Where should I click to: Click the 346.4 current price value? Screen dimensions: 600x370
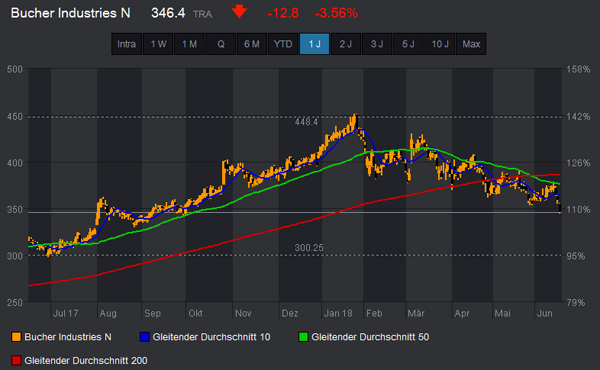[168, 13]
